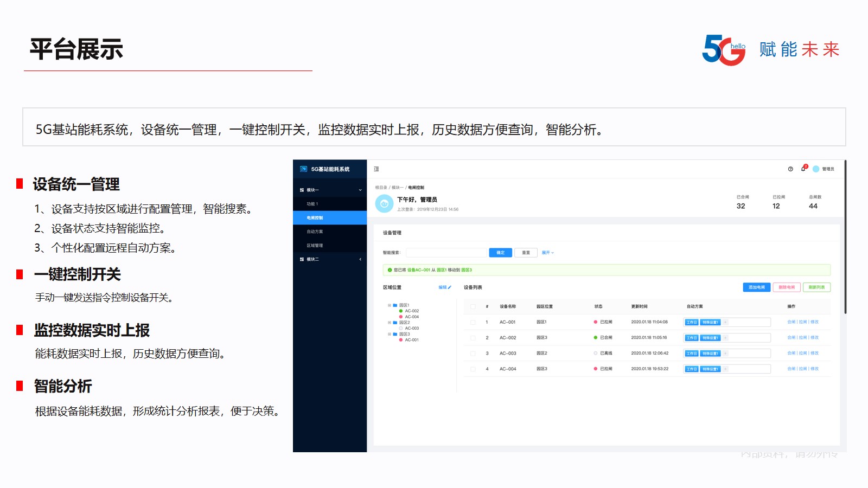Click the 特殊设置1 tag in AC-004 row
The image size is (868, 488).
(x=710, y=369)
